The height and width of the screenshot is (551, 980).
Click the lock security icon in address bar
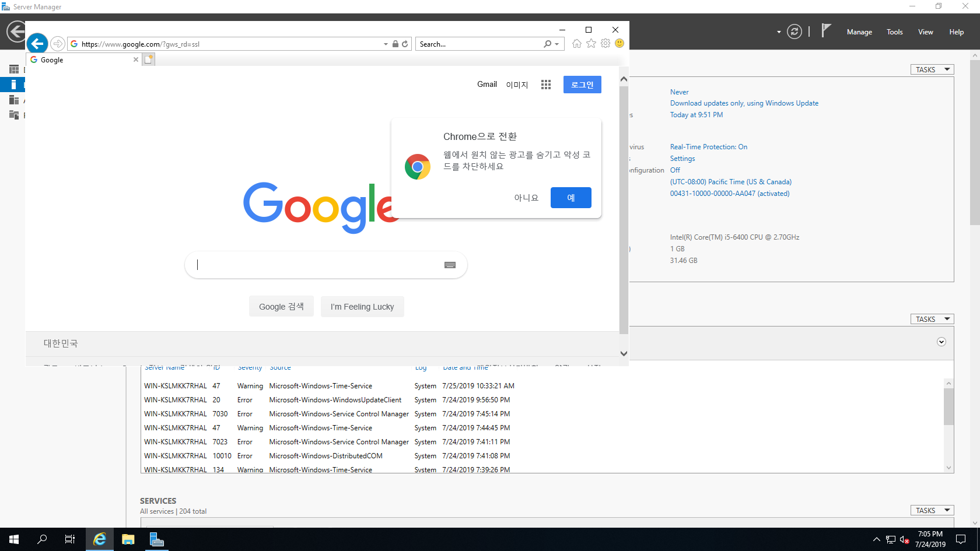(x=395, y=44)
